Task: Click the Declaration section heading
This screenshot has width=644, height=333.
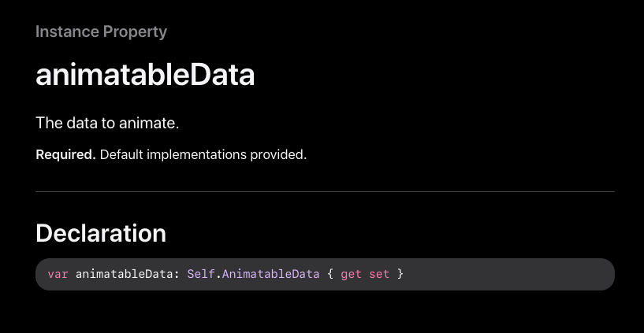Action: point(101,233)
